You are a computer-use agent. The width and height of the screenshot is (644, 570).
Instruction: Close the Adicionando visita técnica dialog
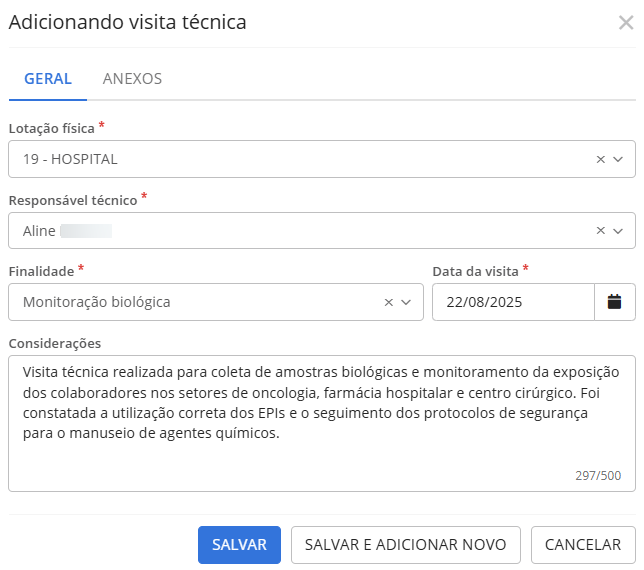click(626, 22)
